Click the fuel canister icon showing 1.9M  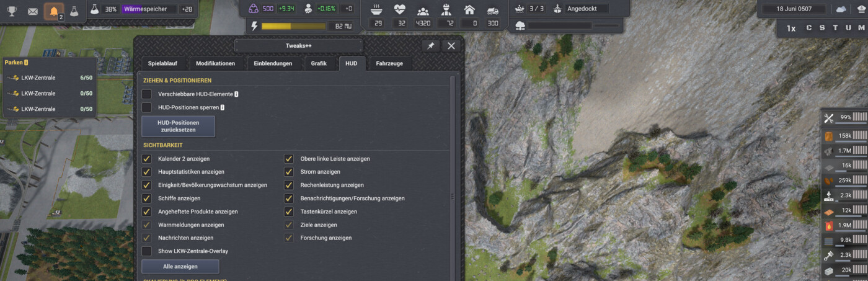coord(829,225)
